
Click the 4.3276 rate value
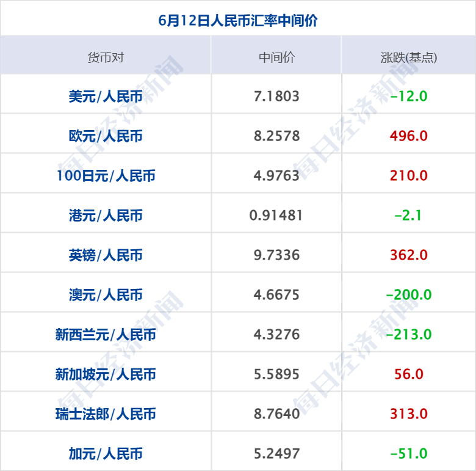276,335
